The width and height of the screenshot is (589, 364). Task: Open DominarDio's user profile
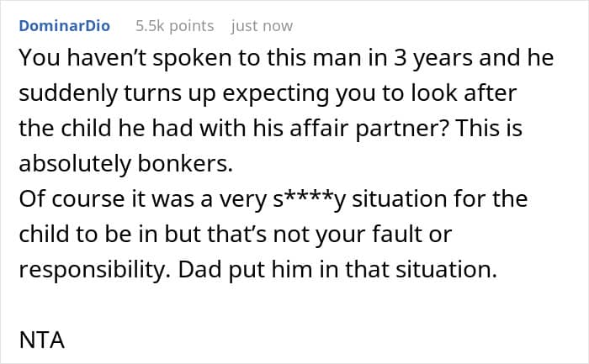64,25
